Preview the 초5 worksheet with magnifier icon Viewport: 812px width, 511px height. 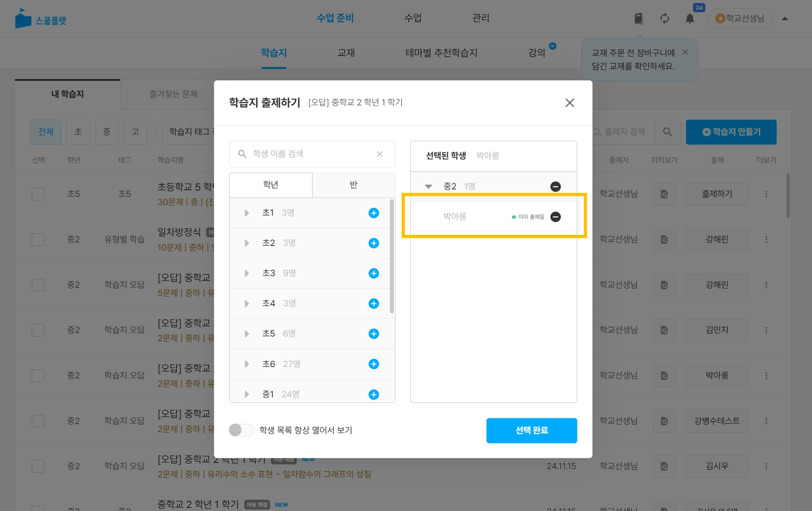tap(664, 194)
